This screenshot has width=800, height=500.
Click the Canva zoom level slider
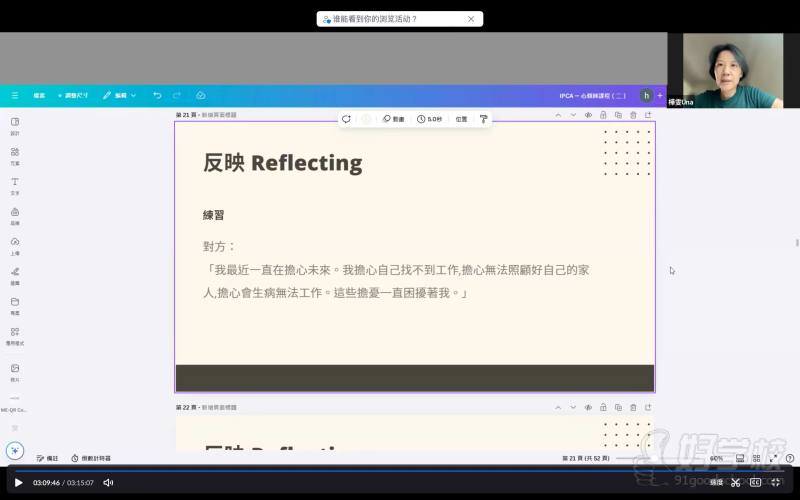pyautogui.click(x=658, y=458)
